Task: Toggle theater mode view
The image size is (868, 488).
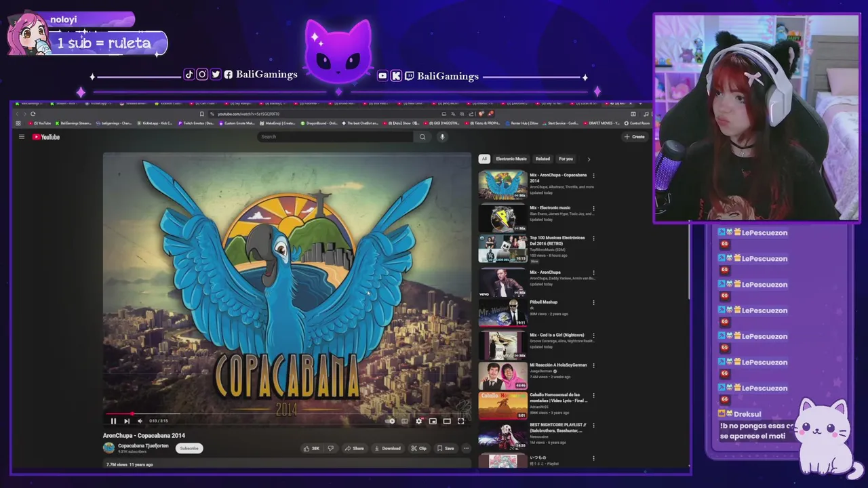Action: click(x=447, y=421)
